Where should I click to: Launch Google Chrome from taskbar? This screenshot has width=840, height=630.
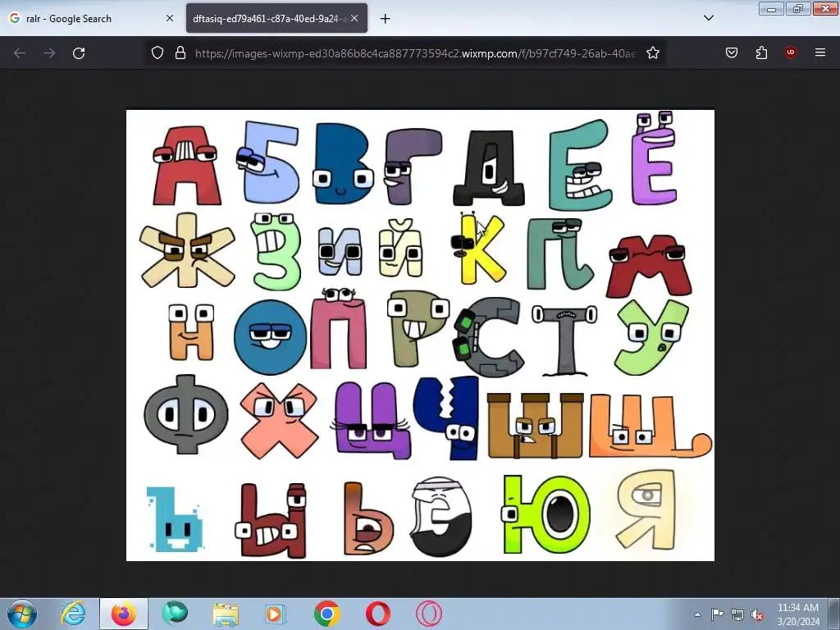[327, 614]
